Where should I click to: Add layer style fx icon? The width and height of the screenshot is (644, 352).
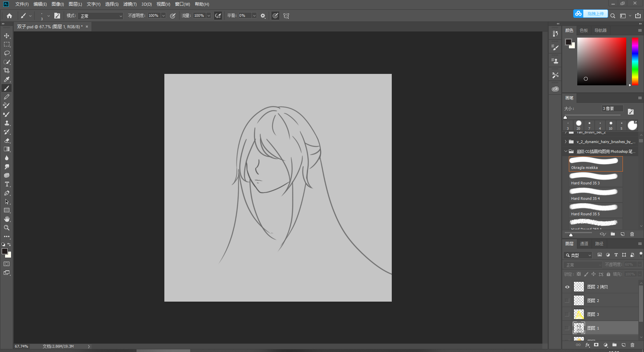pyautogui.click(x=587, y=345)
